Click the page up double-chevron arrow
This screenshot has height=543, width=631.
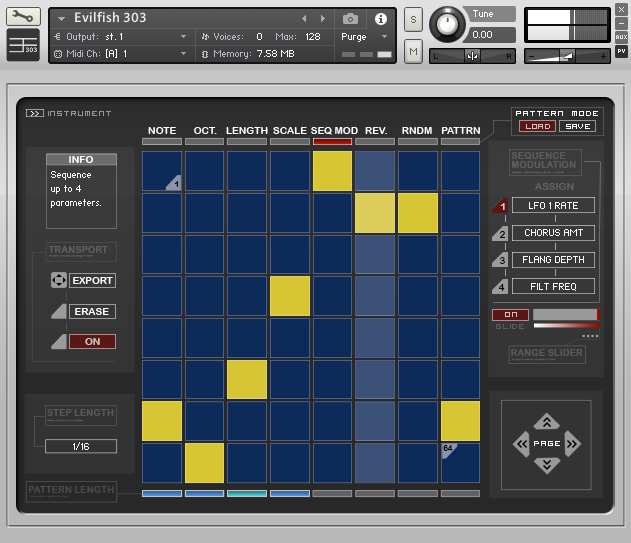[x=546, y=421]
